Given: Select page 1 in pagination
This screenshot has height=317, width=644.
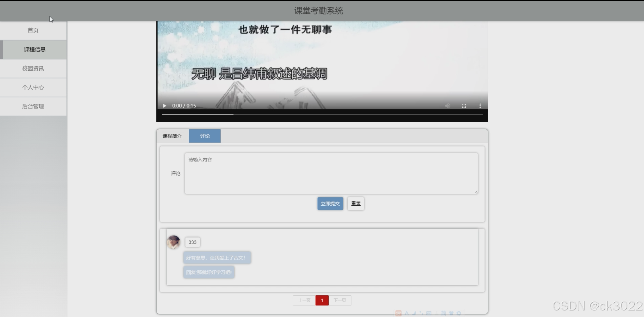Looking at the screenshot, I should 322,300.
